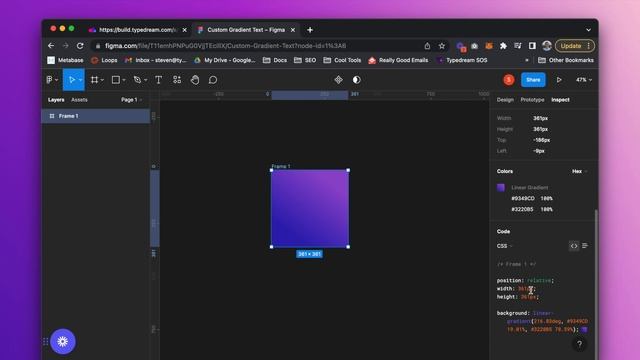Switch to the Design tab
Viewport: 640px width, 360px height.
[505, 100]
